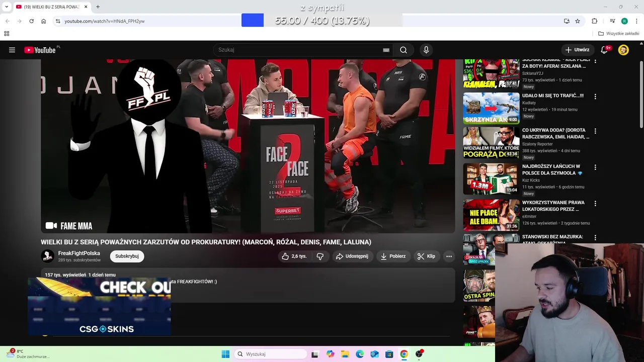
Task: Open options for Kuz Kicks video
Action: tap(595, 167)
